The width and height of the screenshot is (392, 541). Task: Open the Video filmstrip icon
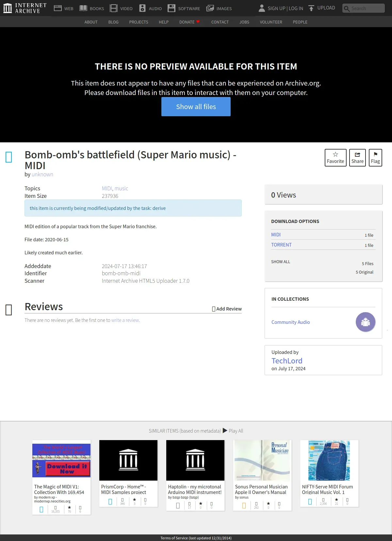click(x=114, y=8)
